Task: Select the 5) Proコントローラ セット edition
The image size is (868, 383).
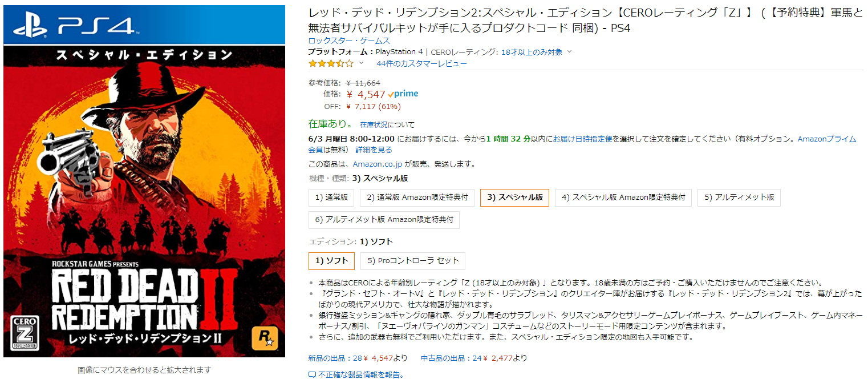Action: point(413,261)
